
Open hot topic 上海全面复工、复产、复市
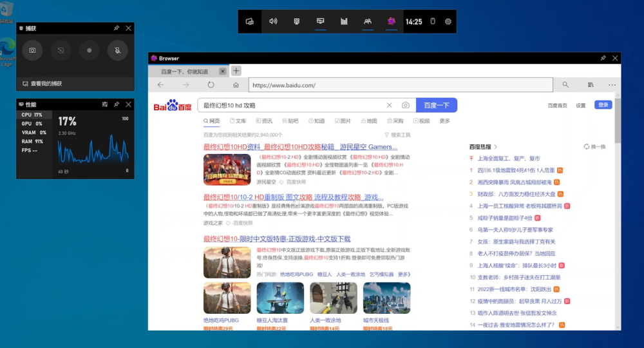509,158
